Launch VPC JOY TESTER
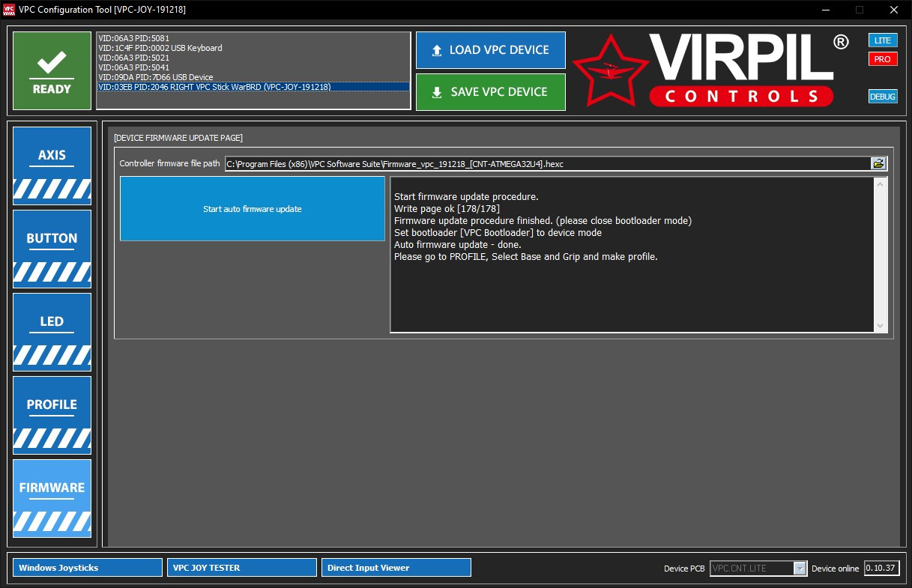Image resolution: width=912 pixels, height=588 pixels. (242, 568)
